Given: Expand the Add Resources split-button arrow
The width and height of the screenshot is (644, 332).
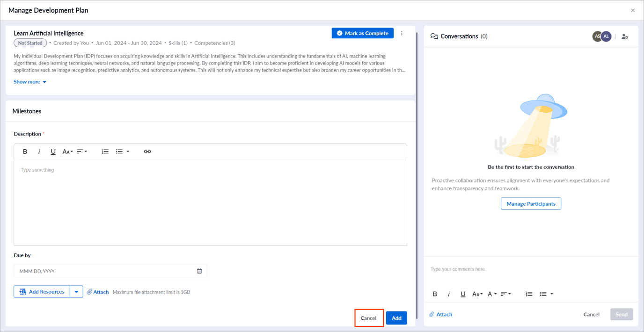Looking at the screenshot, I should click(x=76, y=291).
